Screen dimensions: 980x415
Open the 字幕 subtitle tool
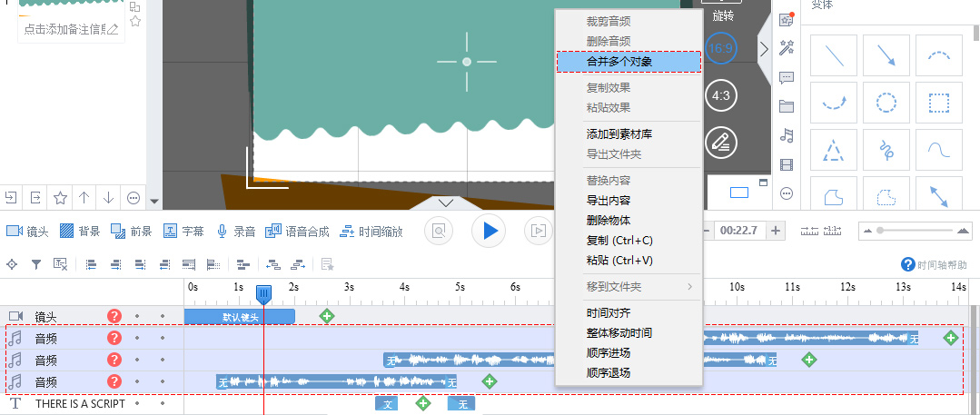coord(183,231)
